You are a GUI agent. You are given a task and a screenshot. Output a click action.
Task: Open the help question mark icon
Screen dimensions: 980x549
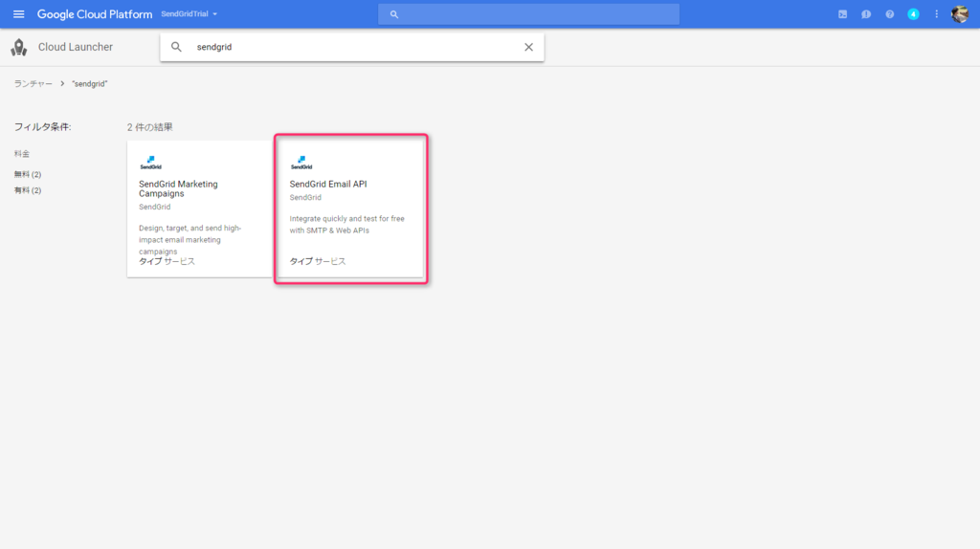coord(889,13)
